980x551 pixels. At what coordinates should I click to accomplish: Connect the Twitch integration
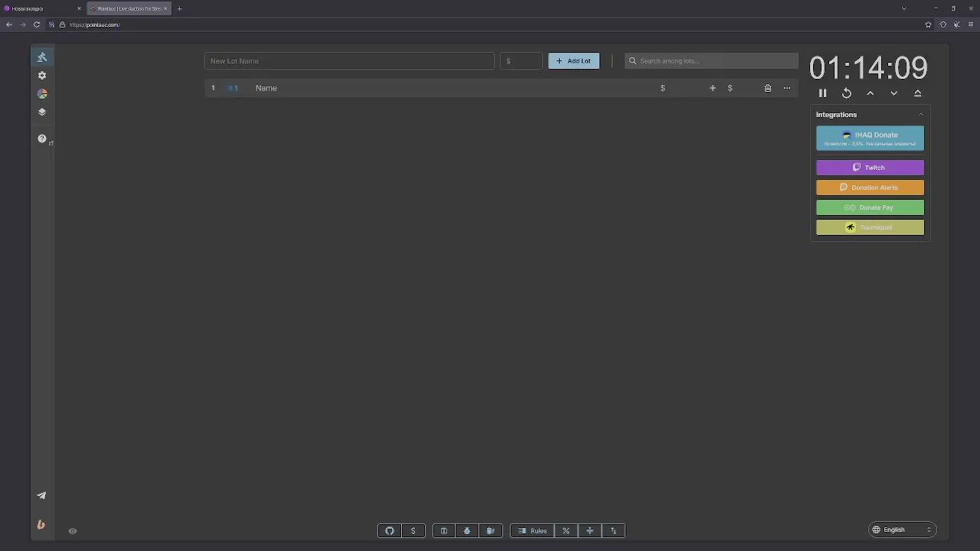coord(870,168)
